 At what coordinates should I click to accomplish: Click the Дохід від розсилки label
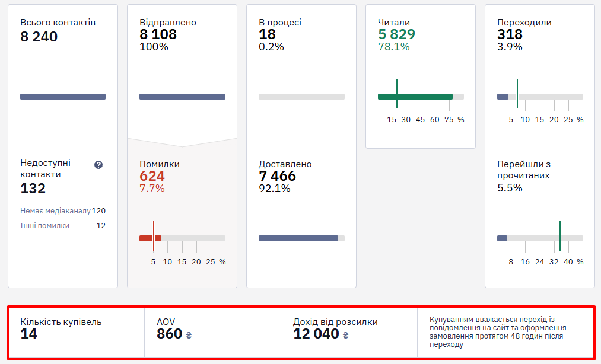pyautogui.click(x=335, y=322)
